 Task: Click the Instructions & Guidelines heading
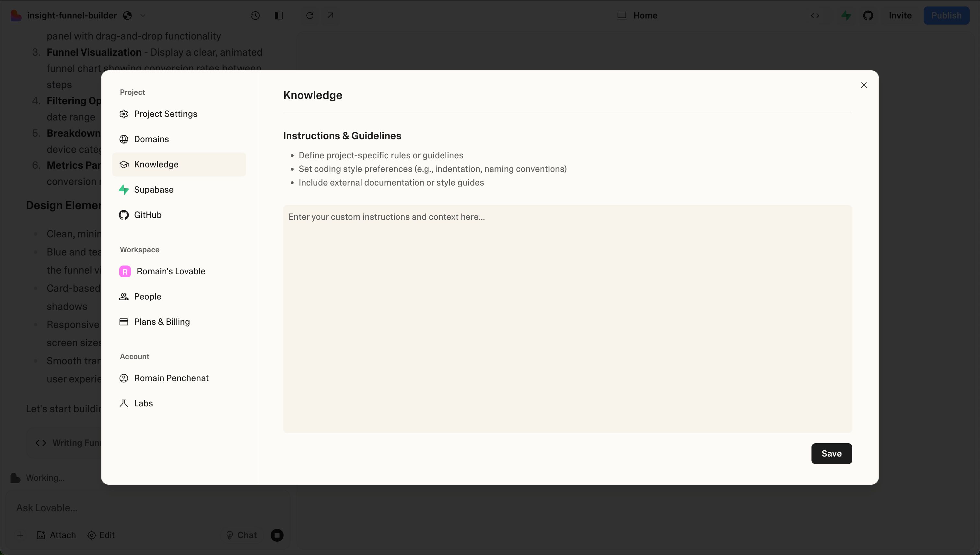coord(342,136)
